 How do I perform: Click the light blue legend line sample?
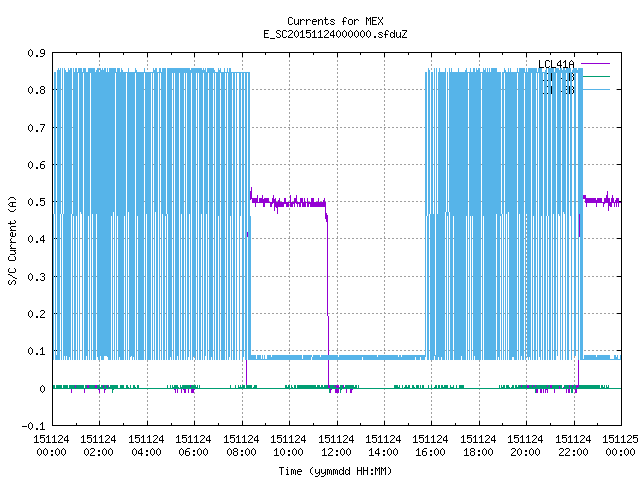click(595, 89)
